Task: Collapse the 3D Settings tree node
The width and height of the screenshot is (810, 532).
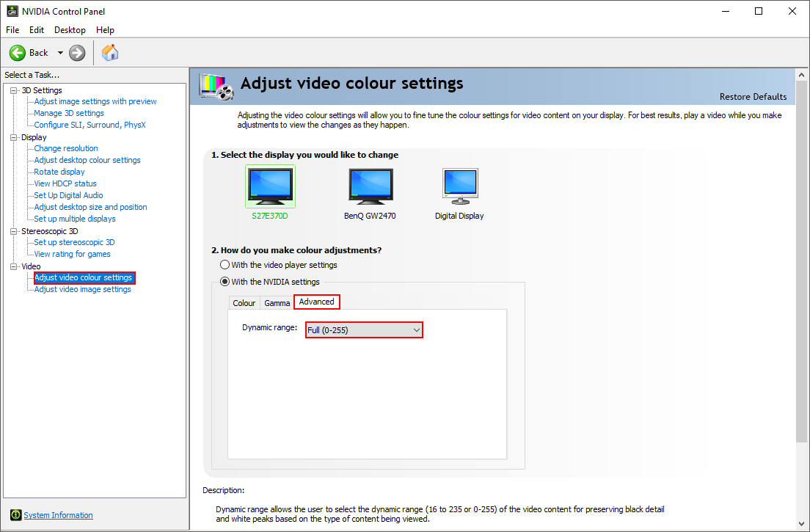Action: click(x=14, y=90)
